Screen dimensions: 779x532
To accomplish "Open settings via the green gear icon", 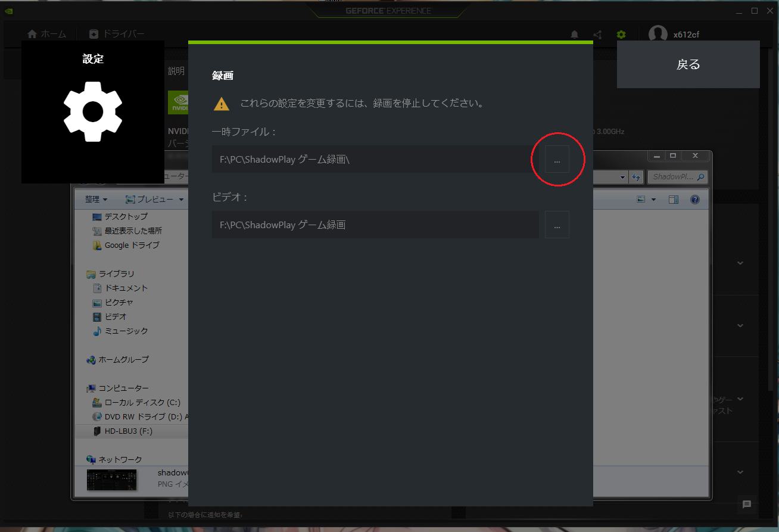I will [x=621, y=35].
